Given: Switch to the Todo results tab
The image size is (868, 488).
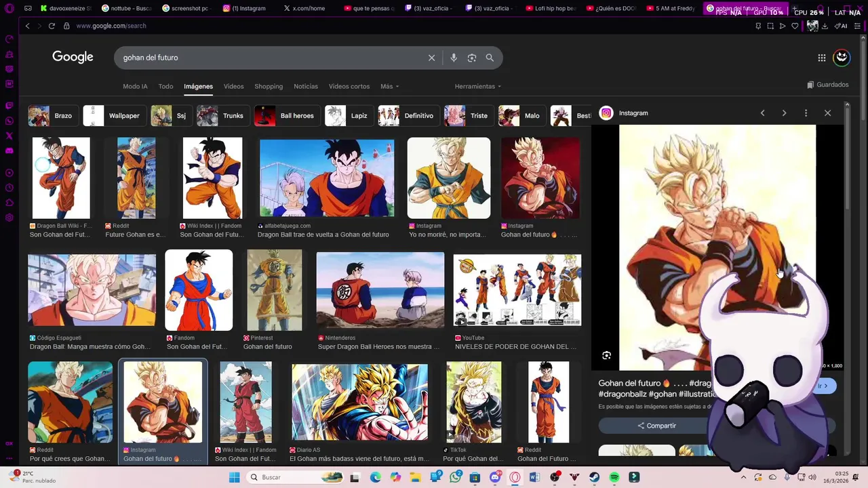Looking at the screenshot, I should pos(166,87).
